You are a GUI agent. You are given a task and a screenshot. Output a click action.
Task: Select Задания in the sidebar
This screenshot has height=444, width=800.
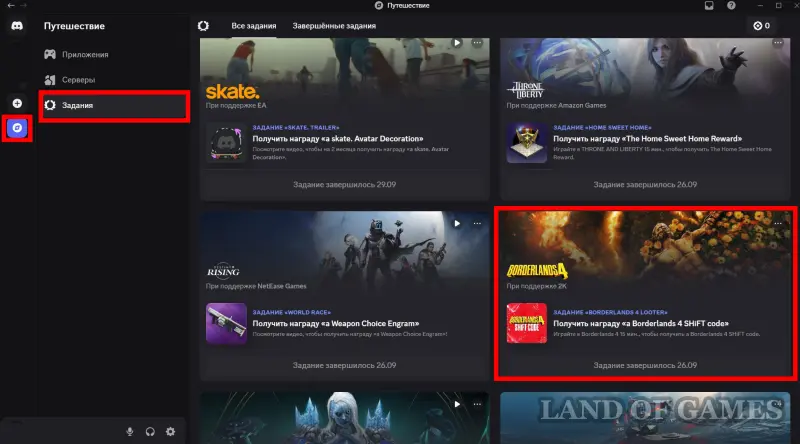coord(77,105)
